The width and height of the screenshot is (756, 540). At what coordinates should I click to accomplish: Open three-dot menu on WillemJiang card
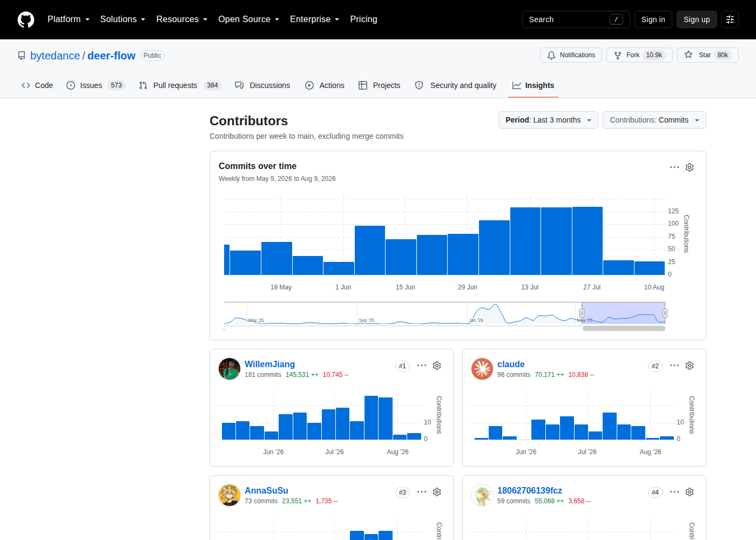tap(422, 366)
